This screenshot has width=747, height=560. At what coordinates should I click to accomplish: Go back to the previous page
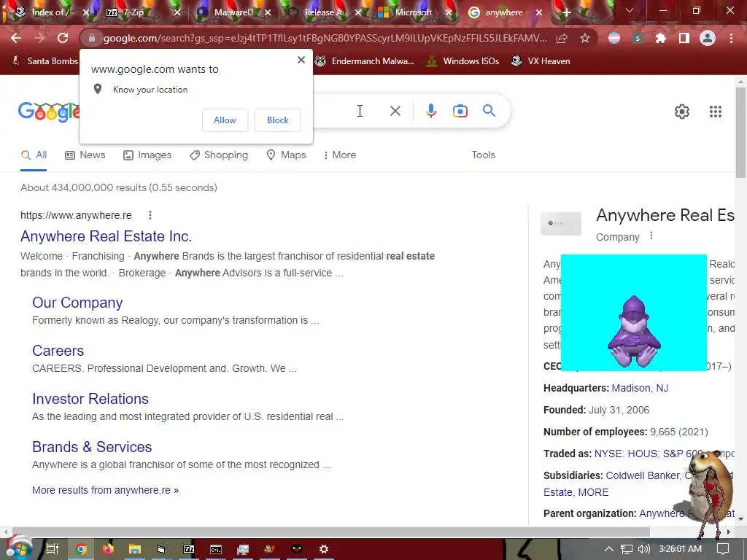[x=16, y=38]
